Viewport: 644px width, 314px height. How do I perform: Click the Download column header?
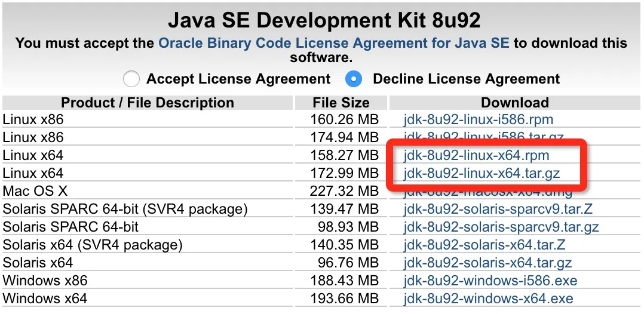[x=514, y=103]
